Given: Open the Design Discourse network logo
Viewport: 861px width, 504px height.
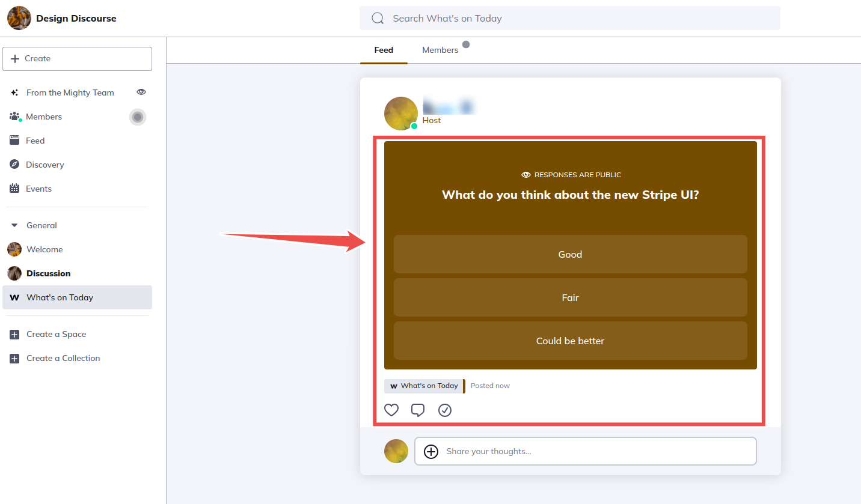Looking at the screenshot, I should (19, 18).
